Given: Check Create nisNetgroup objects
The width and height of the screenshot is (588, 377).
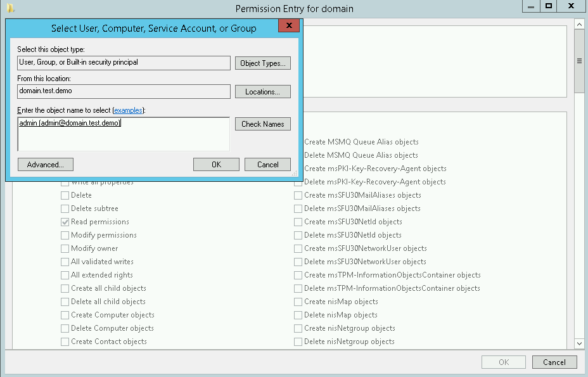Looking at the screenshot, I should (x=298, y=329).
